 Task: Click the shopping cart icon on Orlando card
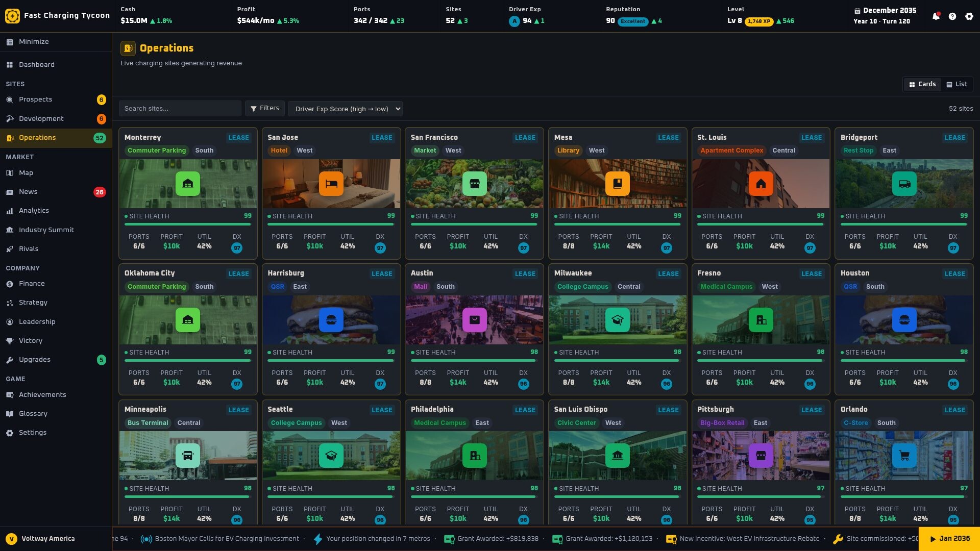(x=904, y=456)
